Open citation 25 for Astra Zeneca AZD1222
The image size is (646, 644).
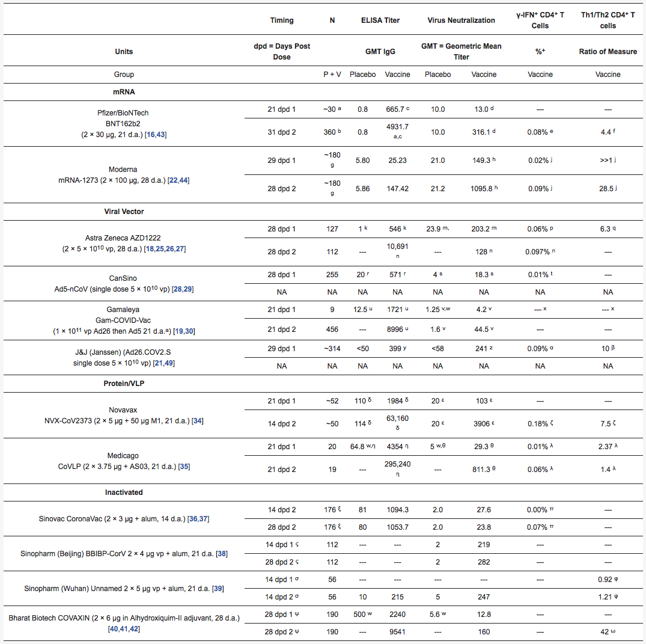click(160, 249)
